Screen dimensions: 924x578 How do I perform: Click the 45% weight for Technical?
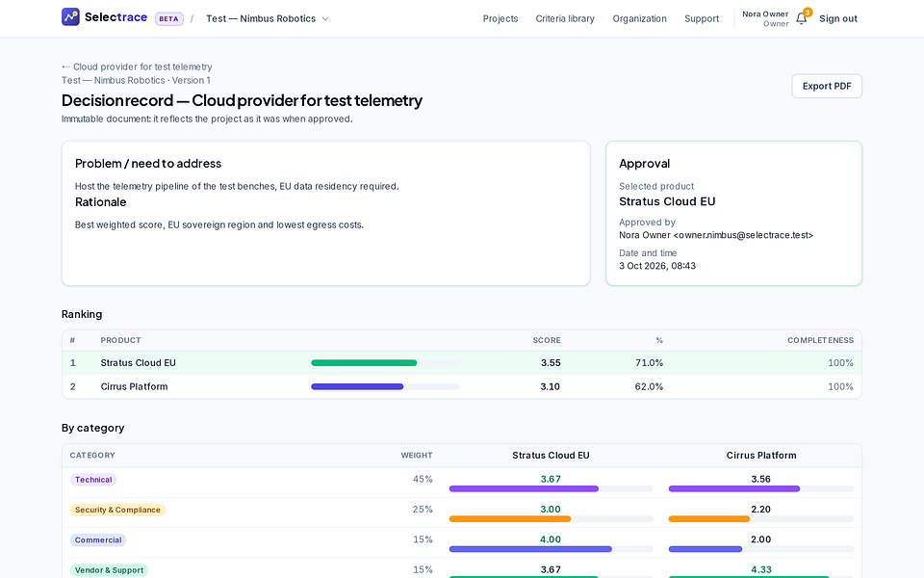[x=423, y=480]
